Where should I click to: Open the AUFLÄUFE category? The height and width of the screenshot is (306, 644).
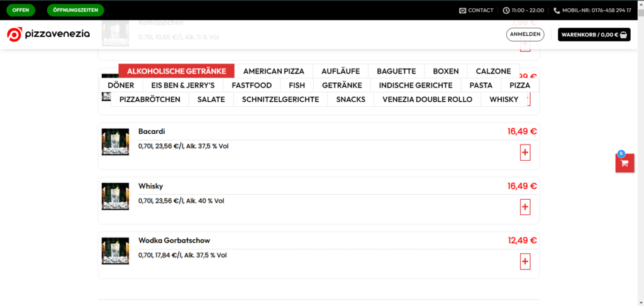[340, 71]
